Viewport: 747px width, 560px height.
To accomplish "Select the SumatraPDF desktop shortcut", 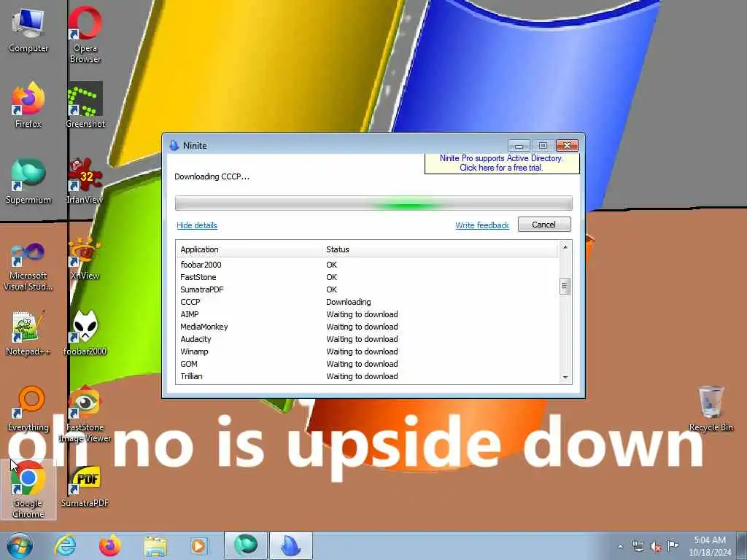I will pos(85,486).
